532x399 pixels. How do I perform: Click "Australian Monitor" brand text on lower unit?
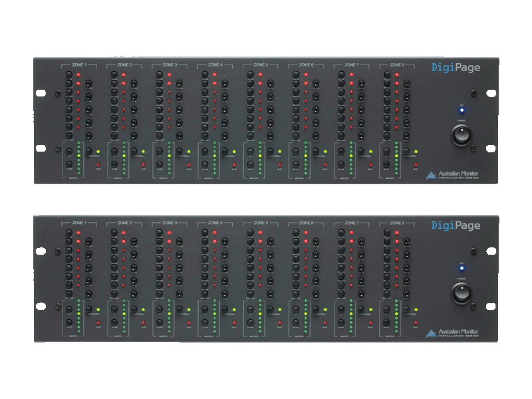pos(458,331)
